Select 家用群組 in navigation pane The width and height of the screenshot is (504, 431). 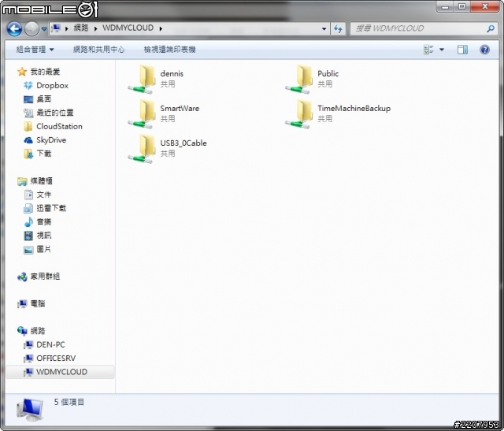click(x=45, y=277)
